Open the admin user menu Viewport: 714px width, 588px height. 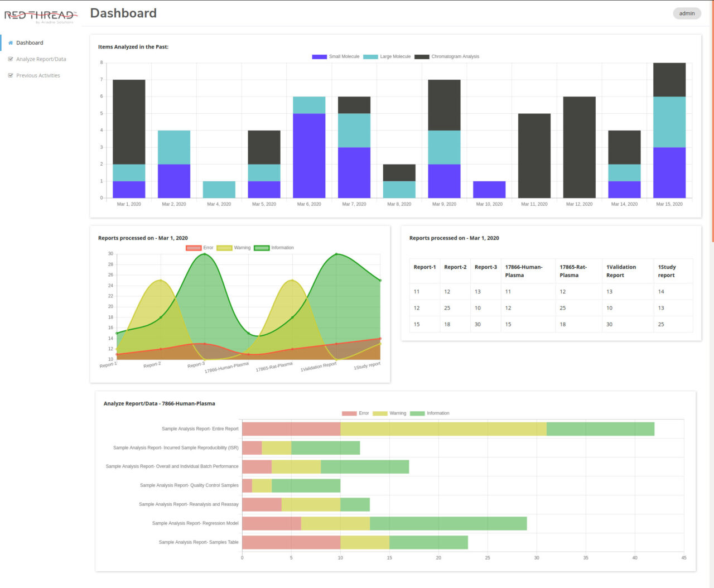[687, 13]
